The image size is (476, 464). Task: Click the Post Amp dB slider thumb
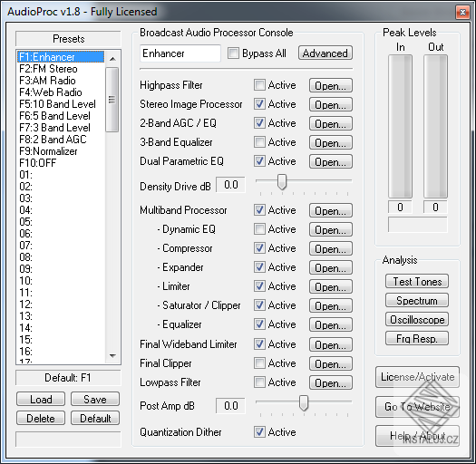tap(304, 403)
